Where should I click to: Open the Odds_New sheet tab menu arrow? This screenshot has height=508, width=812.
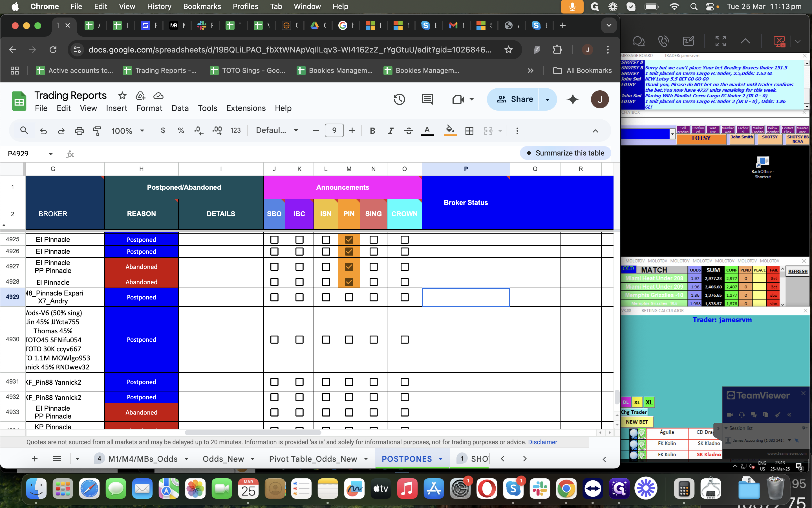coord(253,459)
